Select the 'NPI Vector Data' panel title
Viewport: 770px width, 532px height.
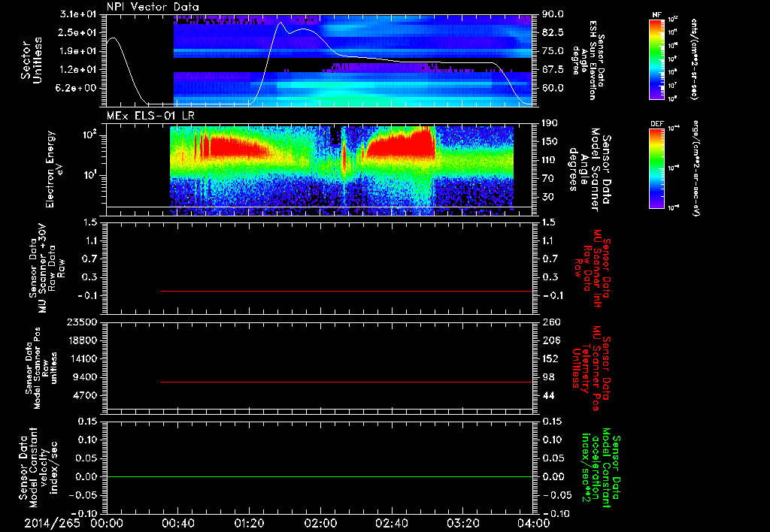pos(153,7)
